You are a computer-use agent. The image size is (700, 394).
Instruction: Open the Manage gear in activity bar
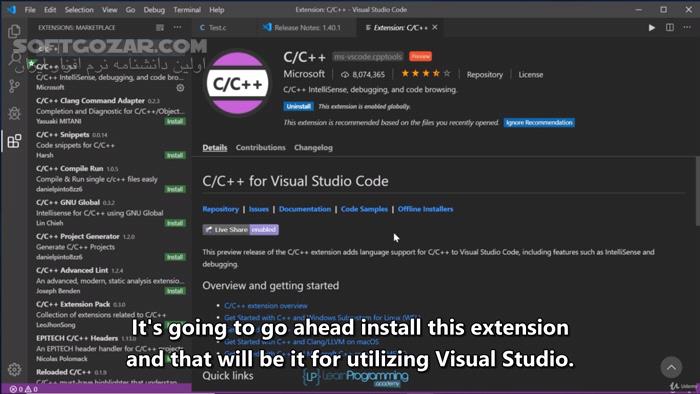tap(14, 369)
